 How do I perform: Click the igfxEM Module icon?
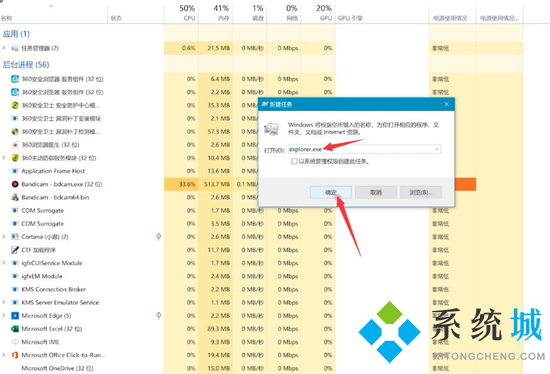[x=15, y=276]
